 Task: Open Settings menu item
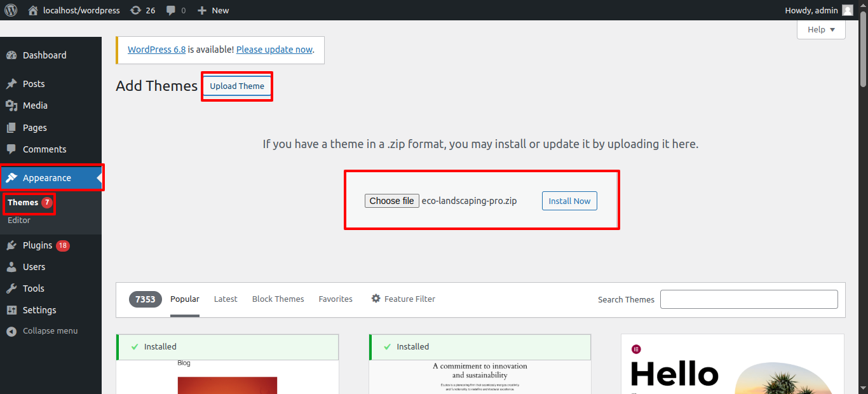[x=51, y=310]
